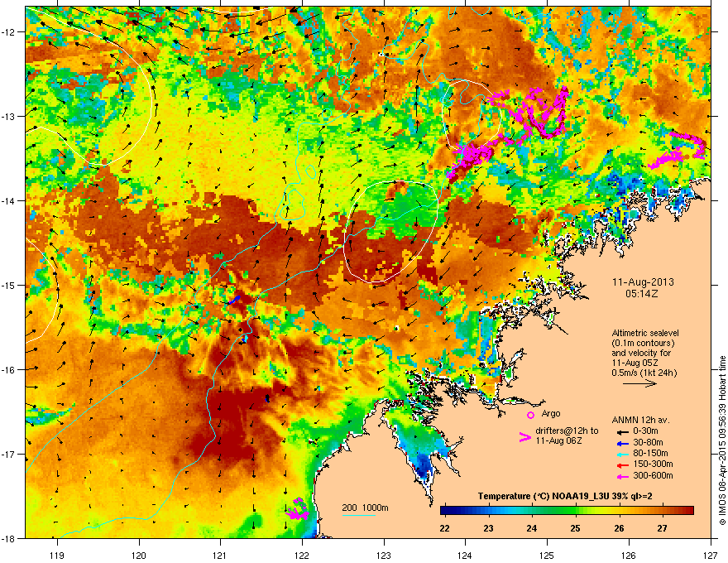Click the vertical IMOS copyright timestamp text
The image size is (728, 563).
click(722, 440)
